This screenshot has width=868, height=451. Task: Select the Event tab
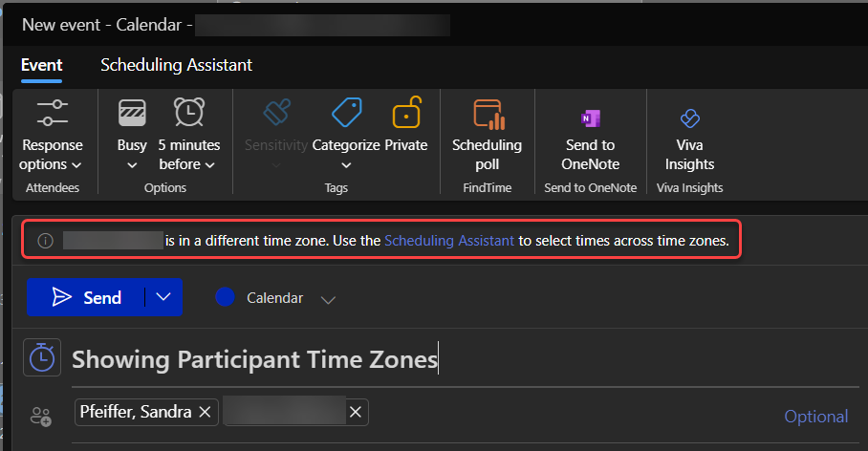pos(41,65)
